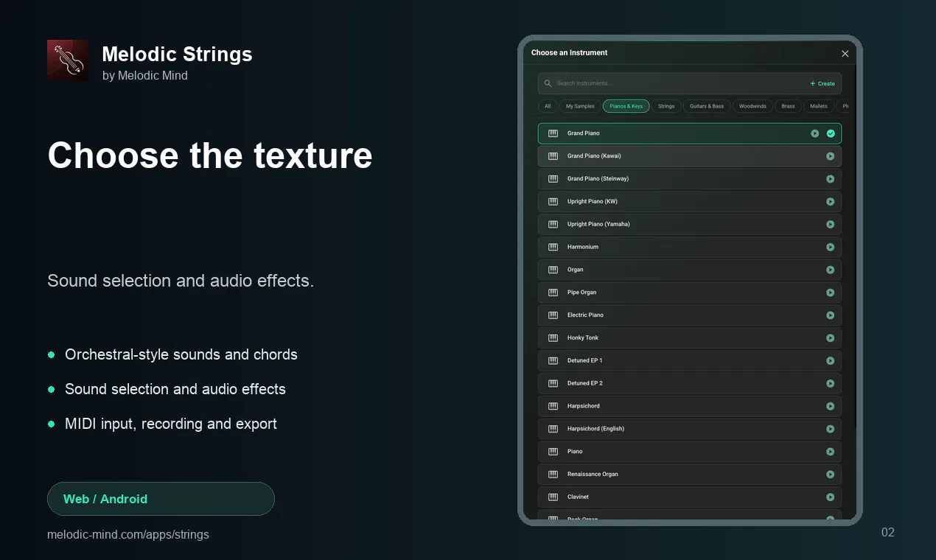Play preview of Electric Piano
The height and width of the screenshot is (560, 936).
(830, 315)
